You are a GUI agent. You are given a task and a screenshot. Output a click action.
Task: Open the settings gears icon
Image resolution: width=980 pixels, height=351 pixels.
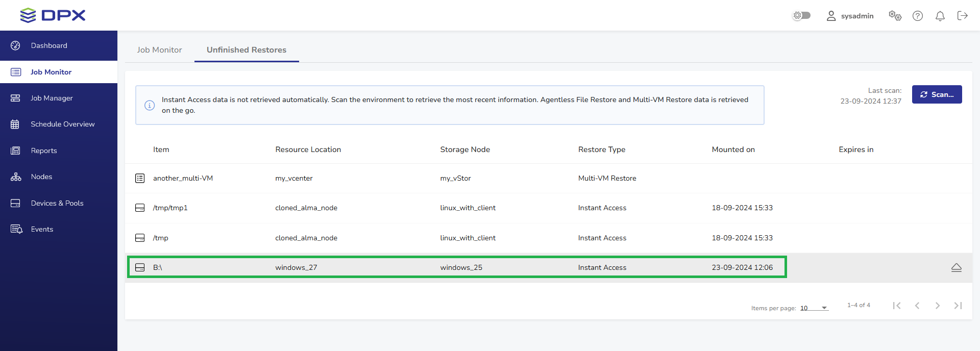(895, 16)
